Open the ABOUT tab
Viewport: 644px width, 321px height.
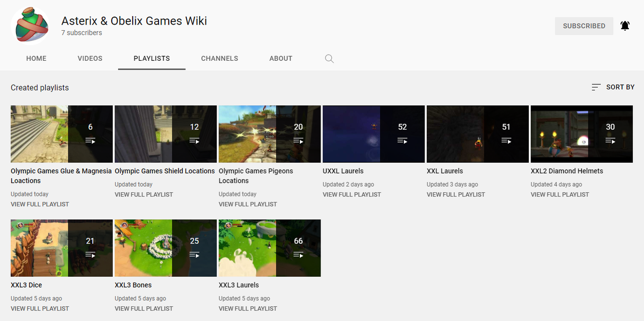point(281,58)
